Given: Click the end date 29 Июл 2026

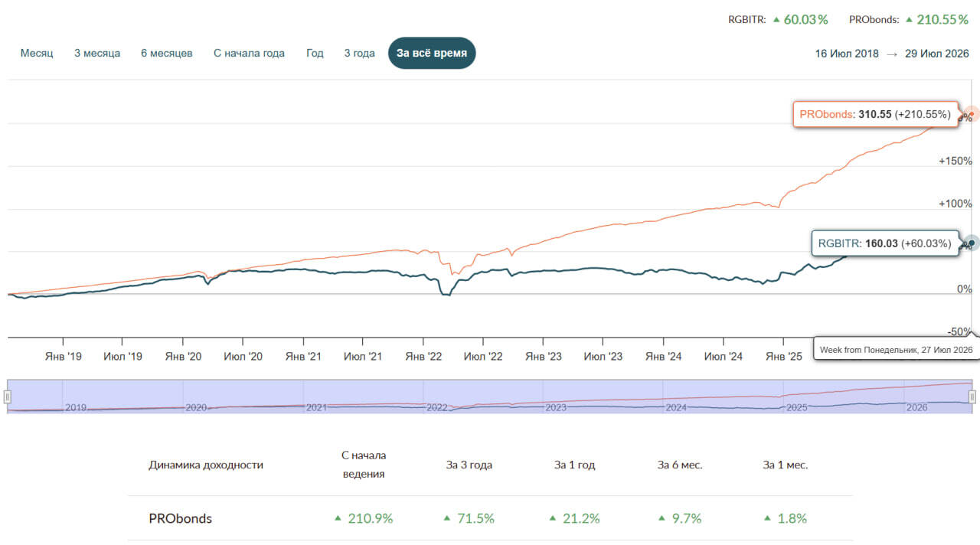Looking at the screenshot, I should [937, 54].
